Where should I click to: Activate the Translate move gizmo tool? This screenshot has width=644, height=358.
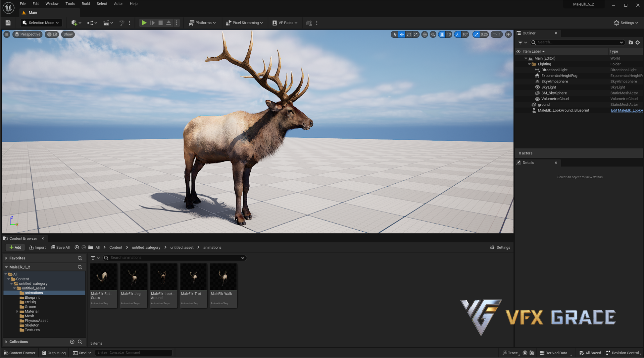click(x=402, y=34)
